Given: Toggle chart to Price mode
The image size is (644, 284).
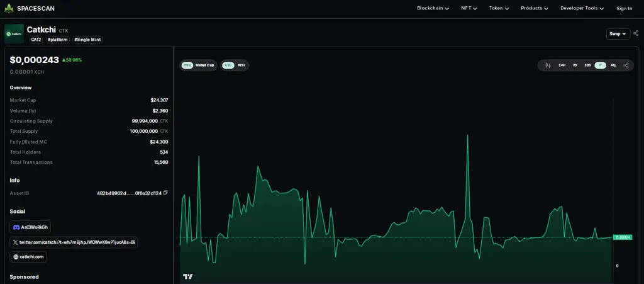Looking at the screenshot, I should [187, 65].
